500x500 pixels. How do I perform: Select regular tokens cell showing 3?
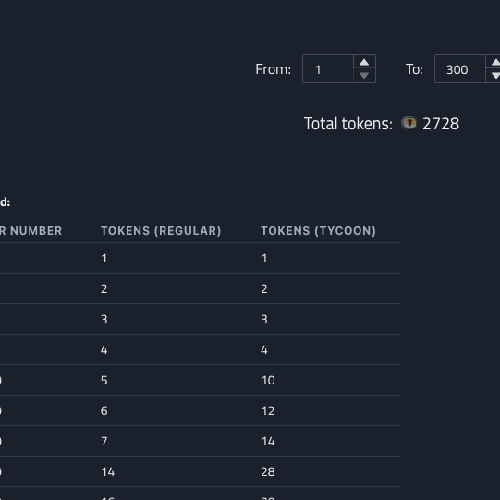[104, 319]
